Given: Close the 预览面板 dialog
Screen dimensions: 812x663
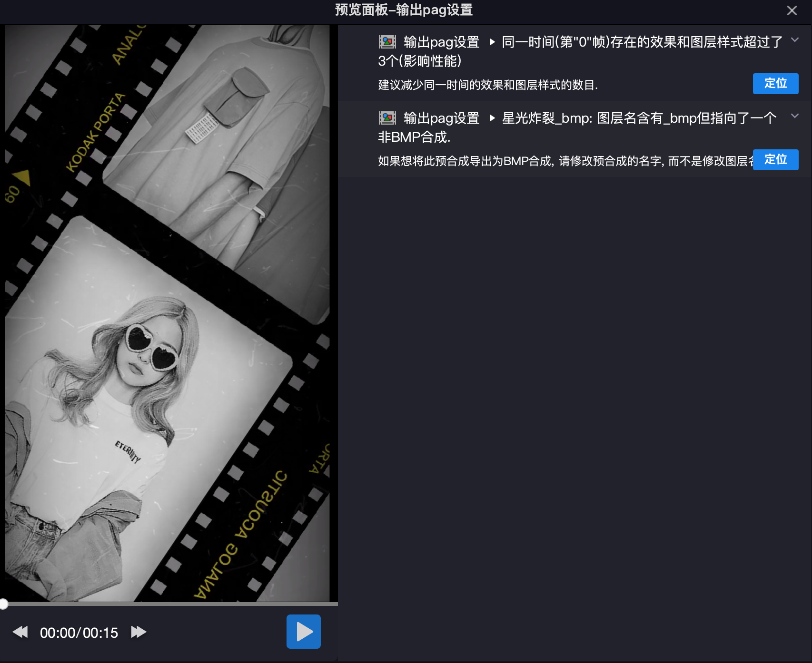Looking at the screenshot, I should tap(792, 10).
